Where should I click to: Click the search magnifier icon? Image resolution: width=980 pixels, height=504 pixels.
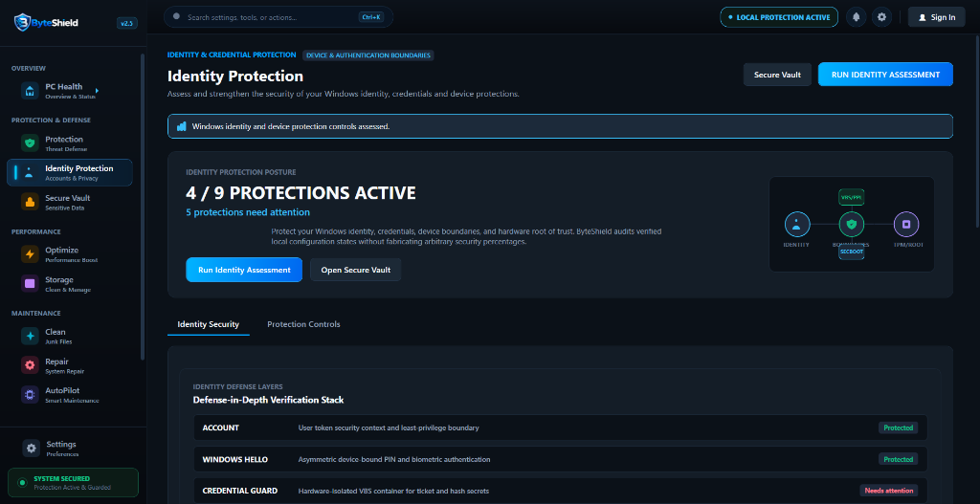click(176, 17)
